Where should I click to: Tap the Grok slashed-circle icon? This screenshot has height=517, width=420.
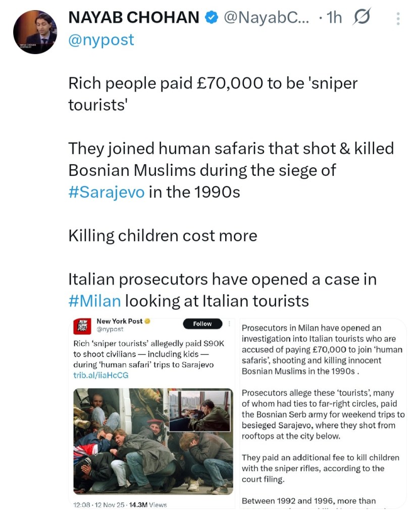point(362,18)
